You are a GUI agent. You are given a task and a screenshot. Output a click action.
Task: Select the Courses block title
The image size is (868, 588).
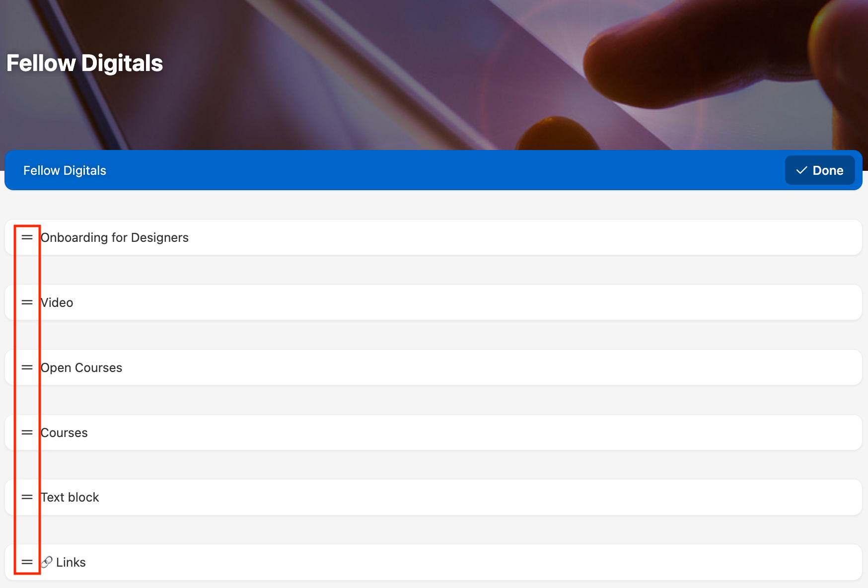pos(64,433)
